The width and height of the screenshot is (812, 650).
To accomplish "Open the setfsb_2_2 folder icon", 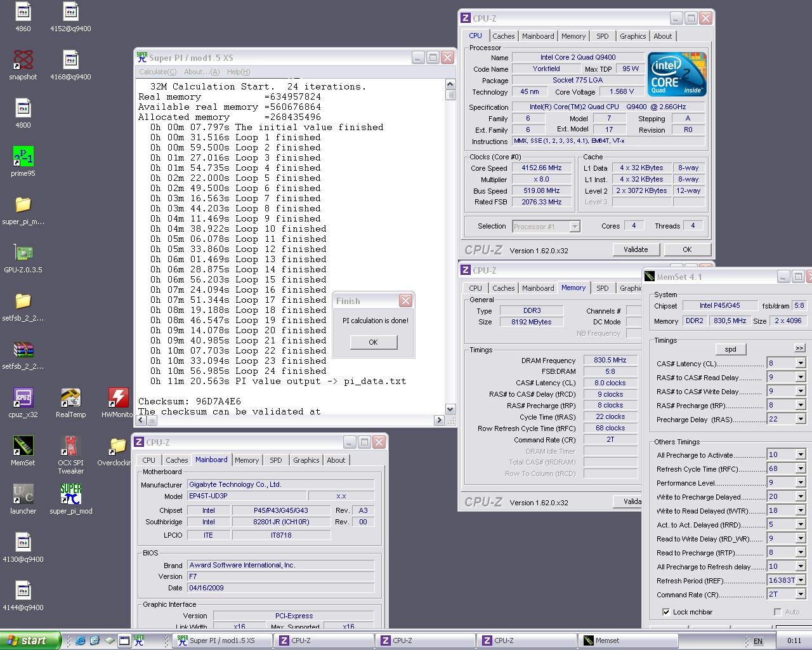I will 23,302.
